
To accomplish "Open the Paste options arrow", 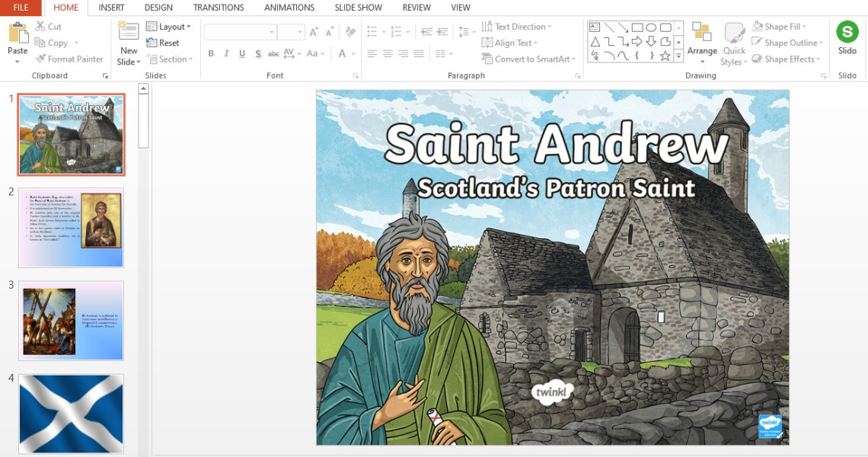I will click(18, 62).
